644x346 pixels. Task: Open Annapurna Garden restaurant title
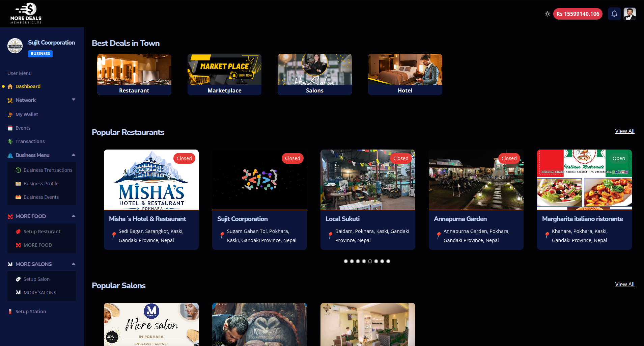click(460, 219)
